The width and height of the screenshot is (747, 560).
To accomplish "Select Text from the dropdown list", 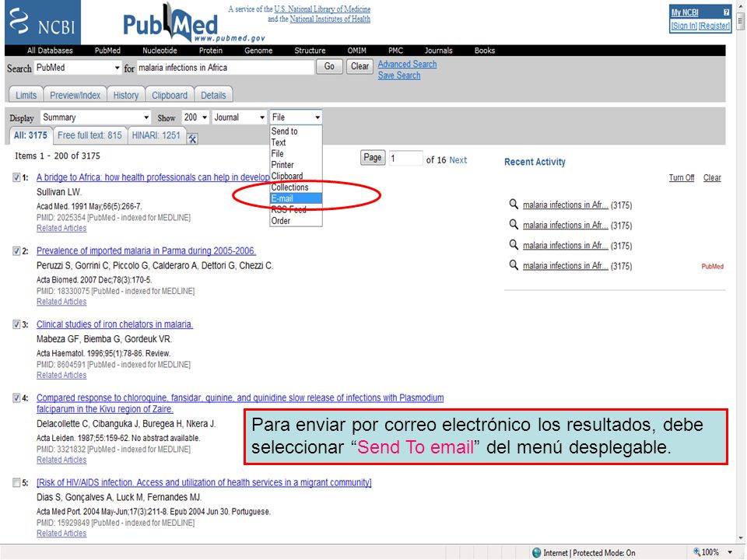I will 296,142.
